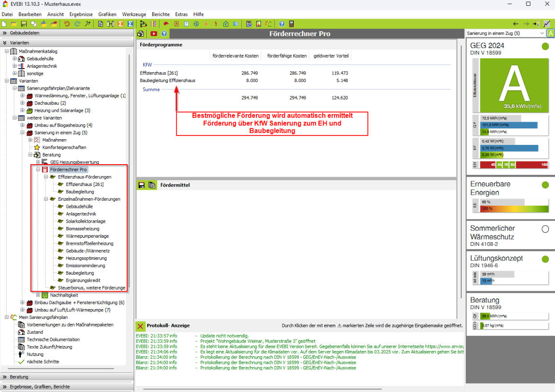
Task: Click the save icon in Fördermittel header
Action: click(x=142, y=185)
